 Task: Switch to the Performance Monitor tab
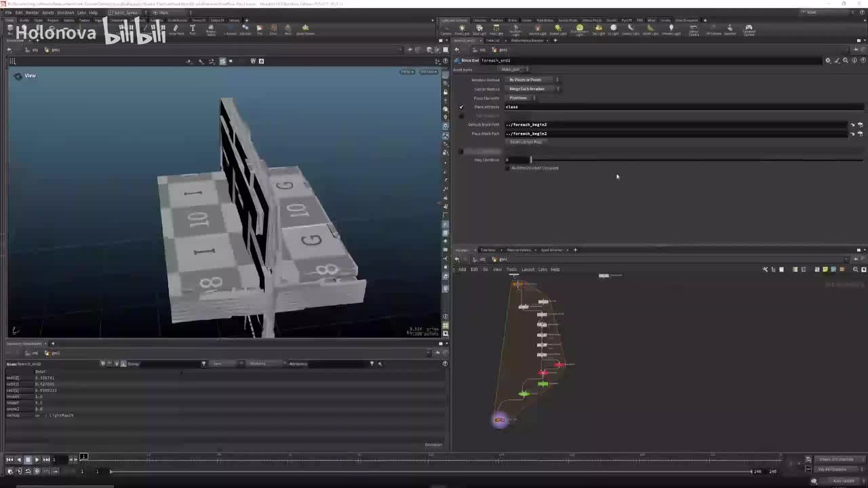[527, 41]
